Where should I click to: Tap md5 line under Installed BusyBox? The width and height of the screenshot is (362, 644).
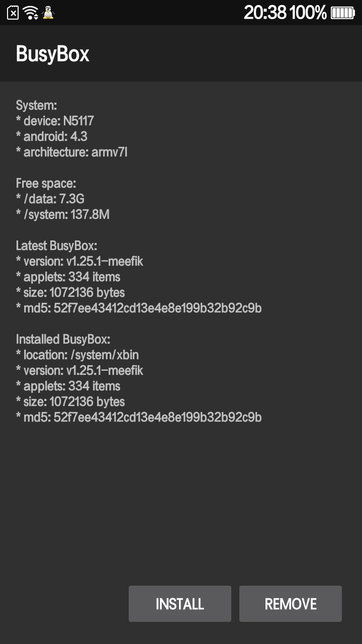[x=139, y=417]
